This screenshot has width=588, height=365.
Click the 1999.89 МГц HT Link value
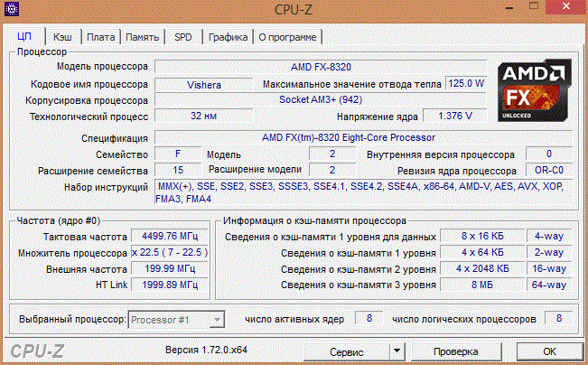pyautogui.click(x=170, y=285)
